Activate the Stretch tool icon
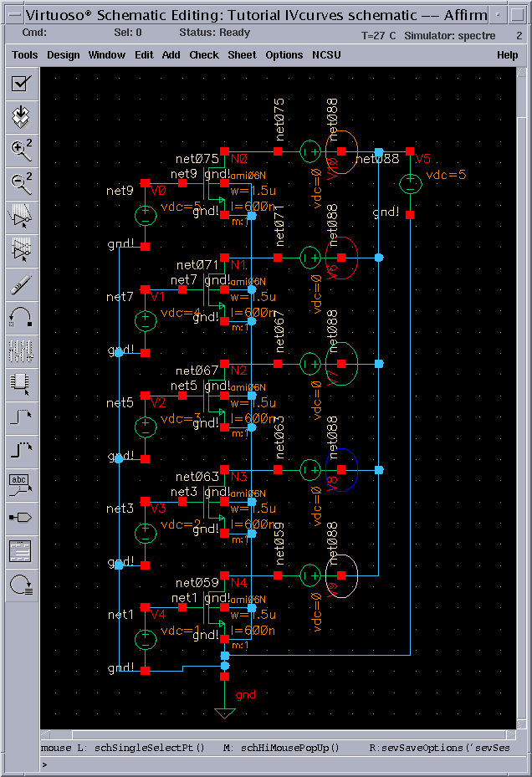The image size is (532, 777). pyautogui.click(x=21, y=217)
